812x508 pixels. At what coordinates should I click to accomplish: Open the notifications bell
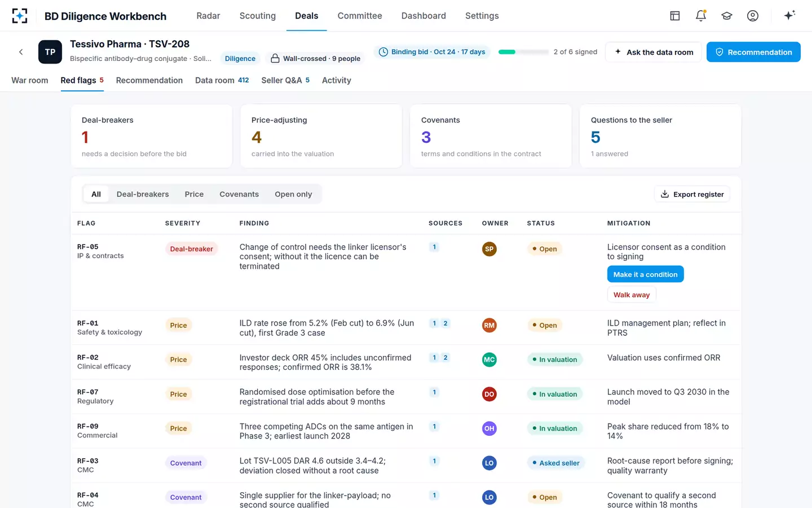pyautogui.click(x=701, y=16)
